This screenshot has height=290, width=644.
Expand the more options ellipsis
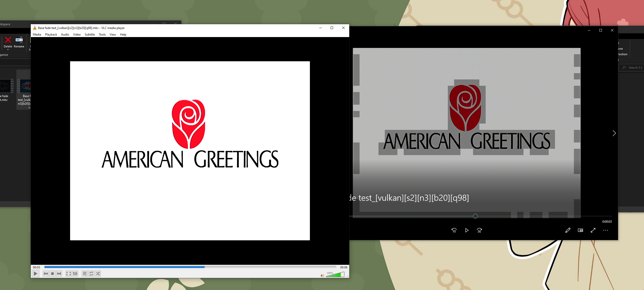click(x=606, y=230)
